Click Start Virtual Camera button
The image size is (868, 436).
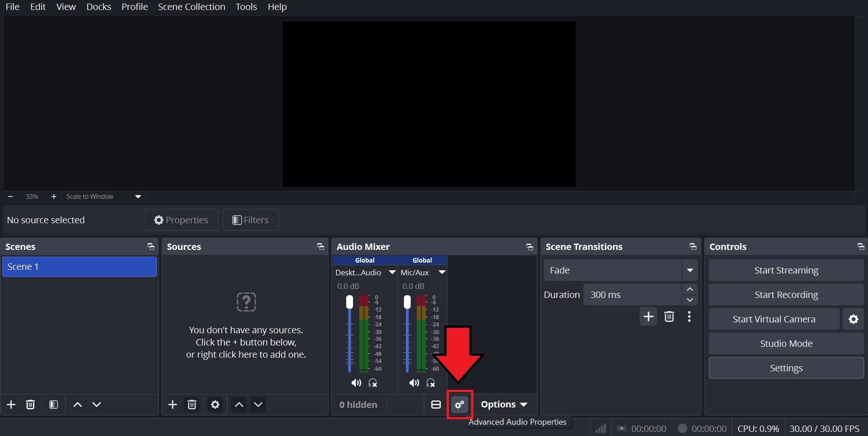[x=774, y=319]
